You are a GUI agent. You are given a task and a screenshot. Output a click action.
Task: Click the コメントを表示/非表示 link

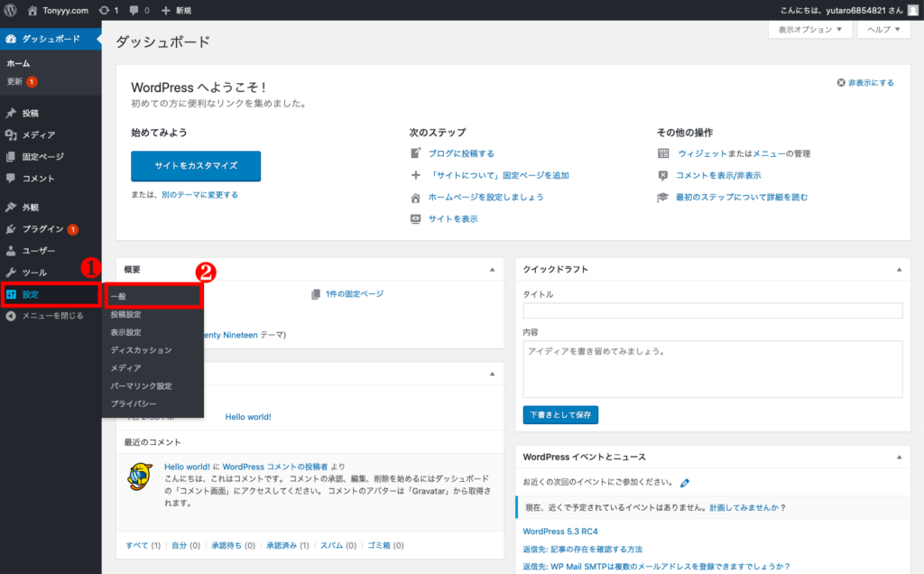click(718, 176)
